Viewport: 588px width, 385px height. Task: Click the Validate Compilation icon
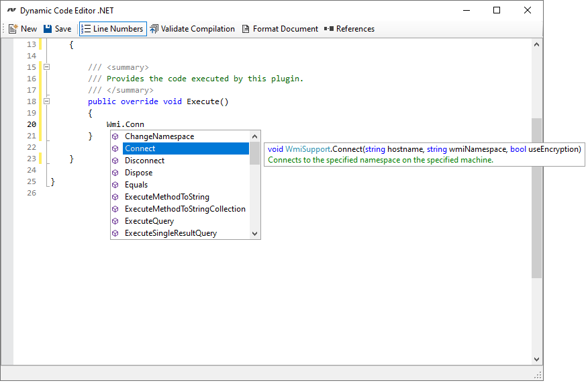click(x=154, y=29)
